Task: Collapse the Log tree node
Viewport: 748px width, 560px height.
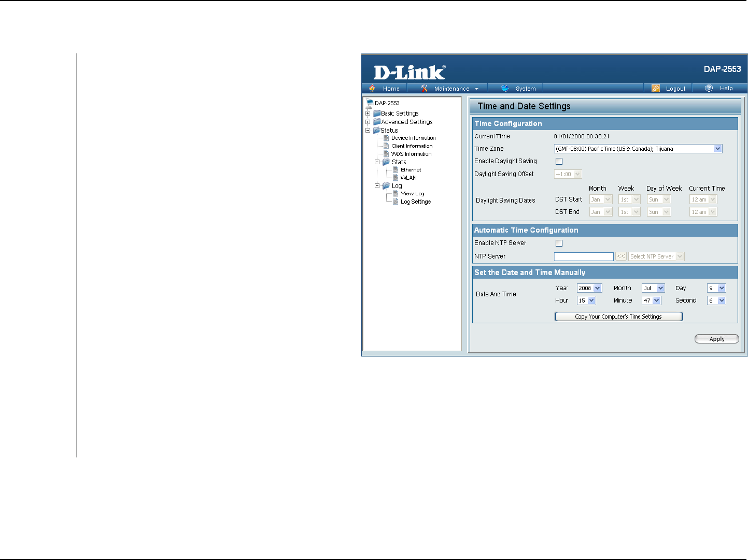Action: [377, 185]
